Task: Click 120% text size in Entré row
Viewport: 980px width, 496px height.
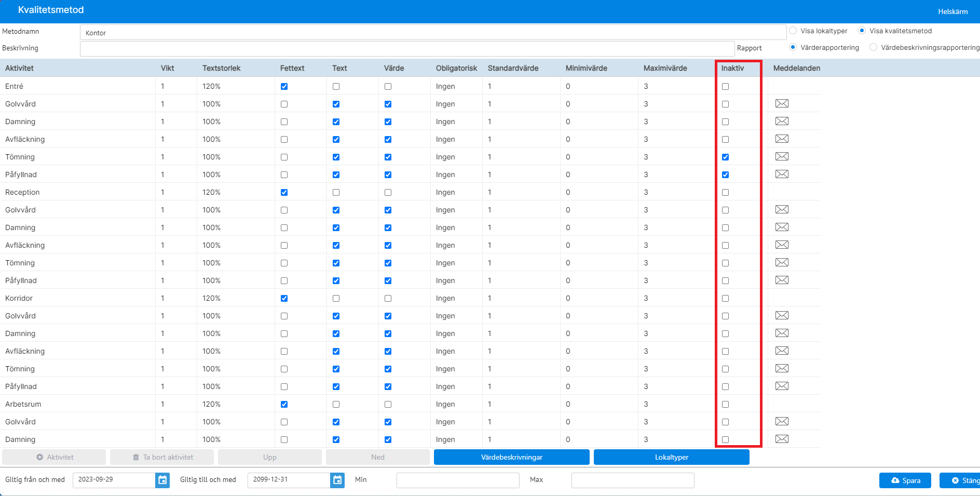Action: (211, 86)
